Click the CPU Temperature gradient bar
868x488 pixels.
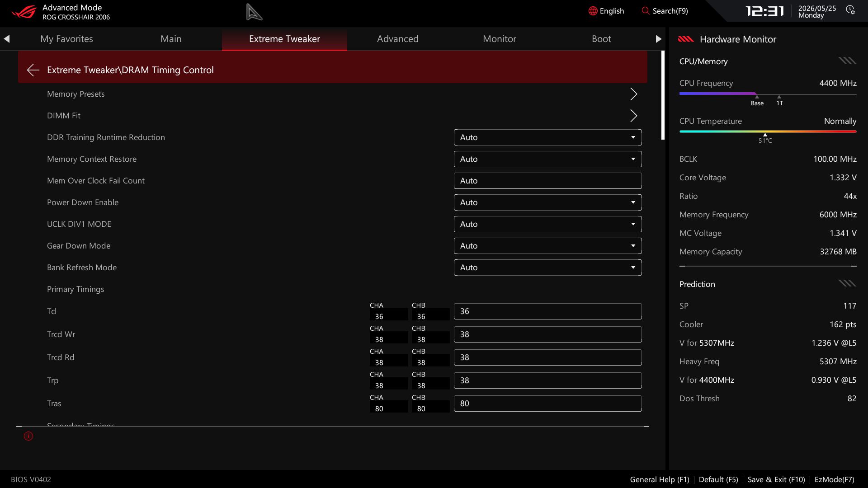pos(768,131)
